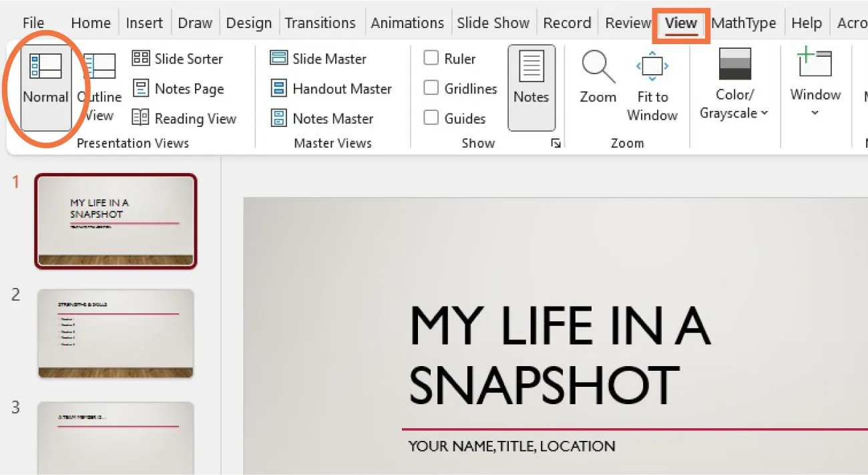Turn on Guides
Viewport: 868px width, 475px height.
pyautogui.click(x=431, y=118)
